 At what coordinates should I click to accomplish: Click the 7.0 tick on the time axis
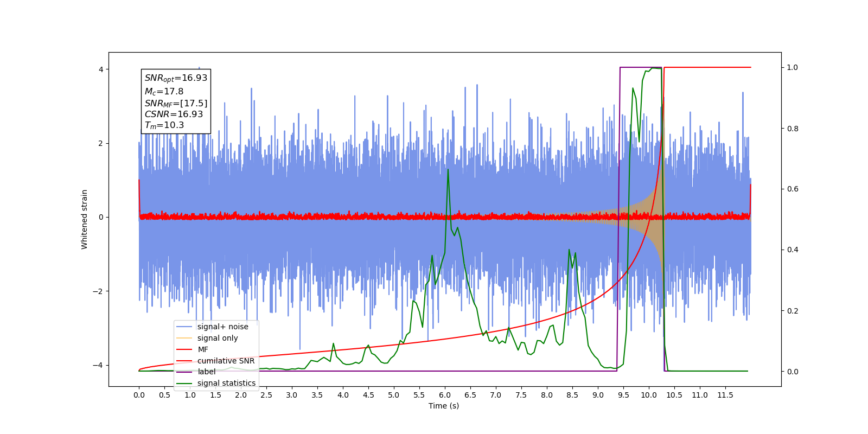[x=496, y=395]
